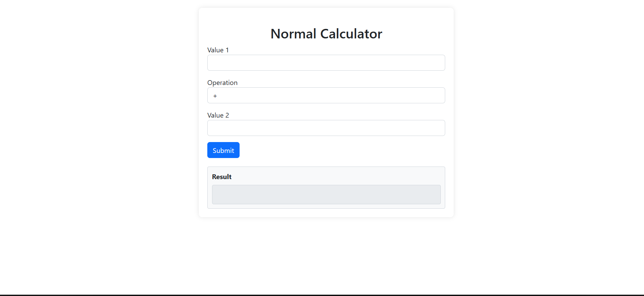
Task: Choose the combo box under Operation
Action: click(x=326, y=95)
